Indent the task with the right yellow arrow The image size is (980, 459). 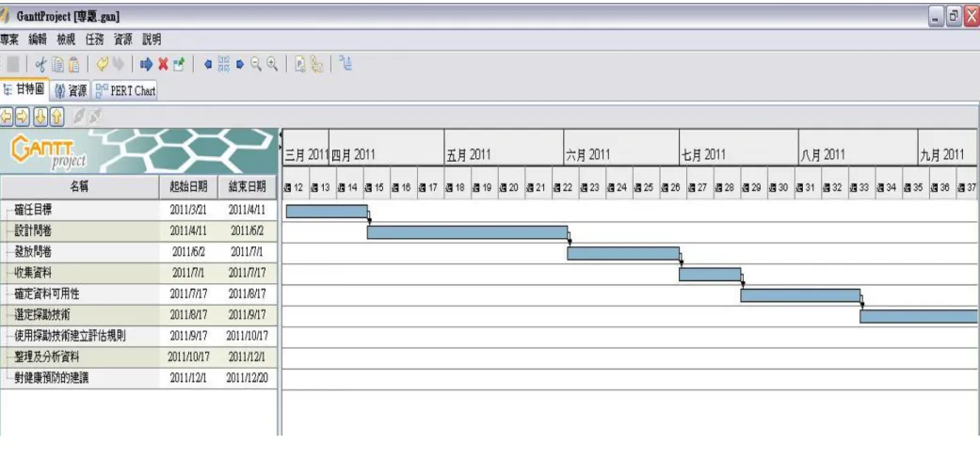[x=22, y=116]
